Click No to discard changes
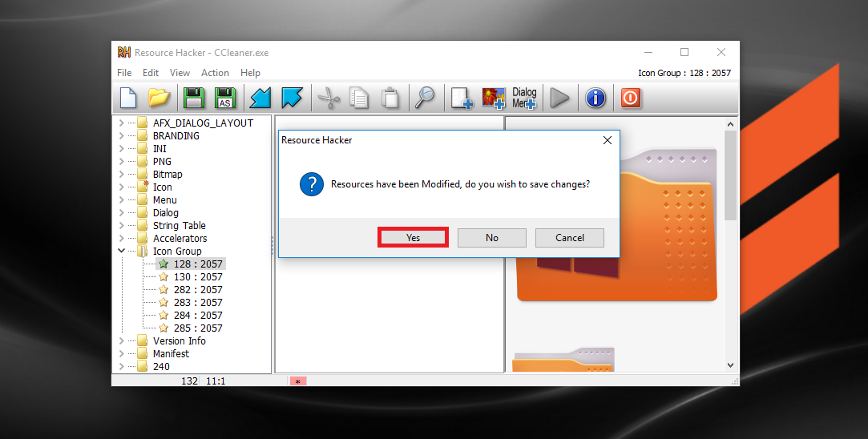This screenshot has width=868, height=439. pyautogui.click(x=492, y=237)
